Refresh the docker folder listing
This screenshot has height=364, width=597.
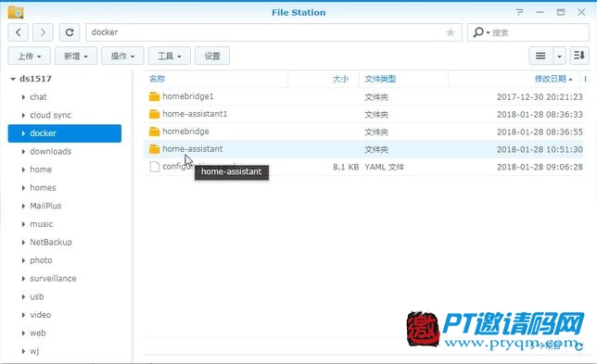pos(70,32)
